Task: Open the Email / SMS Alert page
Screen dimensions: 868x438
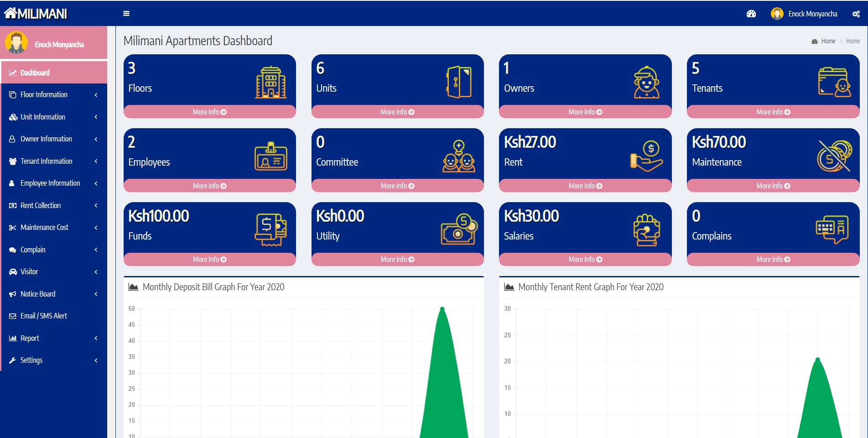Action: coord(44,316)
